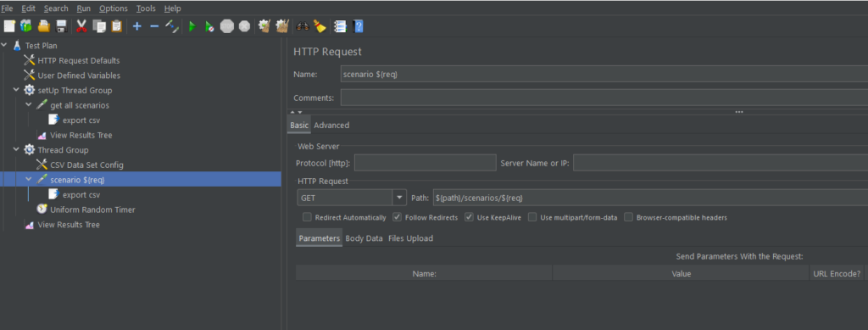Click the Server Name or IP field
868x330 pixels.
[x=721, y=163]
